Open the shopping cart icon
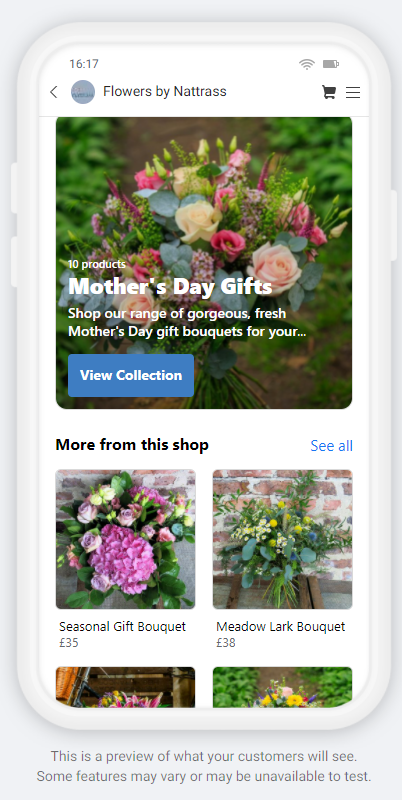Viewport: 402px width, 800px height. point(329,92)
